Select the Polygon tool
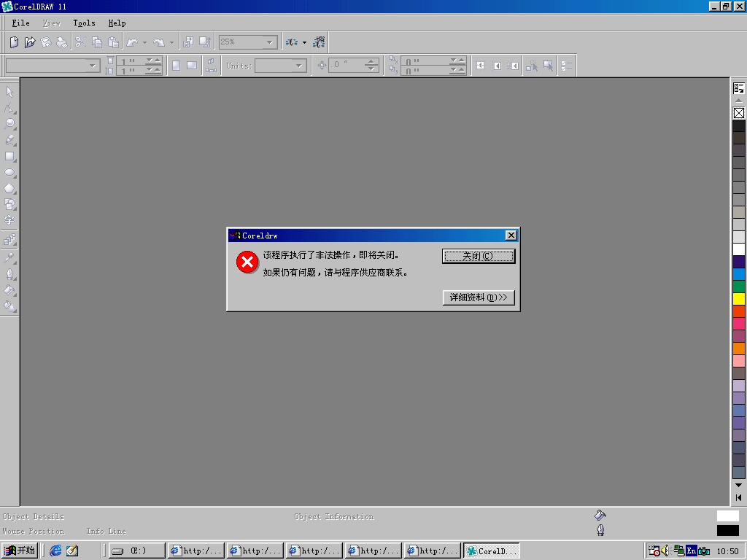 tap(9, 189)
